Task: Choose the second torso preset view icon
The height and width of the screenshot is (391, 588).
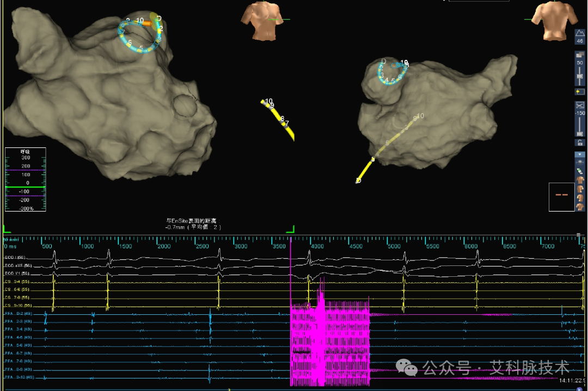Action: pyautogui.click(x=580, y=189)
